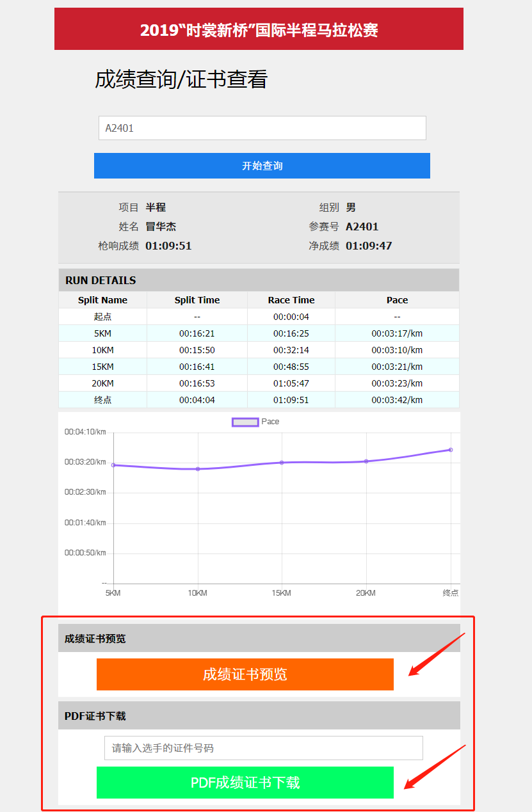This screenshot has height=812, width=532.
Task: Click the split time 00:15:50
Action: pyautogui.click(x=197, y=350)
